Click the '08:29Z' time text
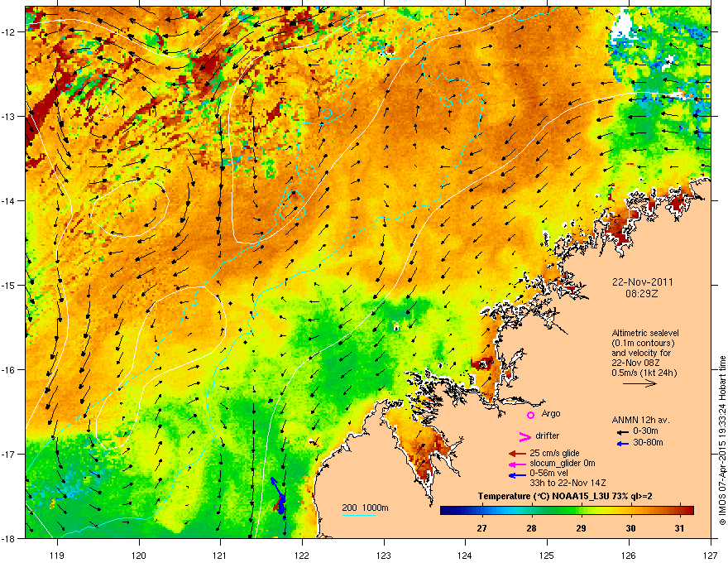This screenshot has width=728, height=563. coord(642,294)
